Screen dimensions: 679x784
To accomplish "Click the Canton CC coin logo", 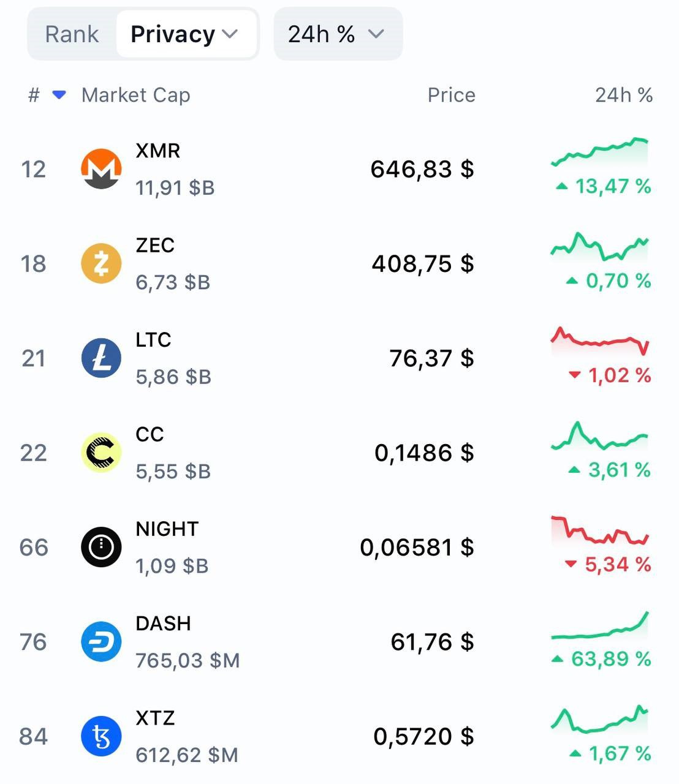I will [101, 453].
